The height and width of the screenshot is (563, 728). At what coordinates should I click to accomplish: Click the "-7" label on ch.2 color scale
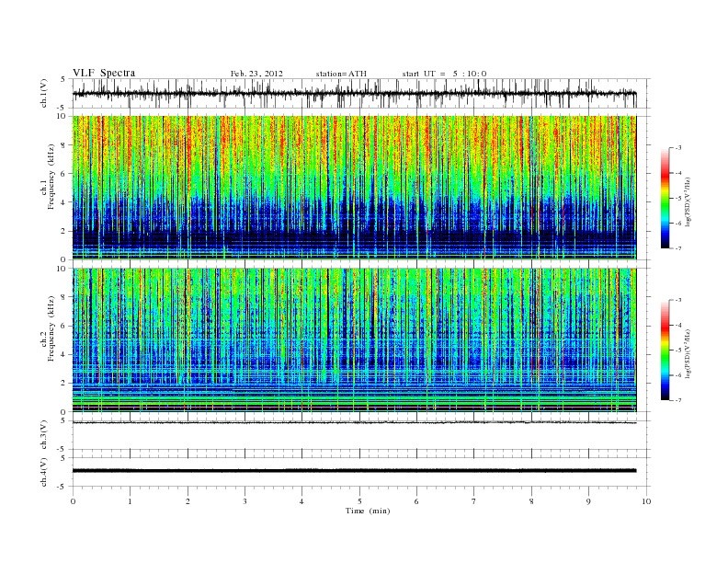pyautogui.click(x=677, y=400)
